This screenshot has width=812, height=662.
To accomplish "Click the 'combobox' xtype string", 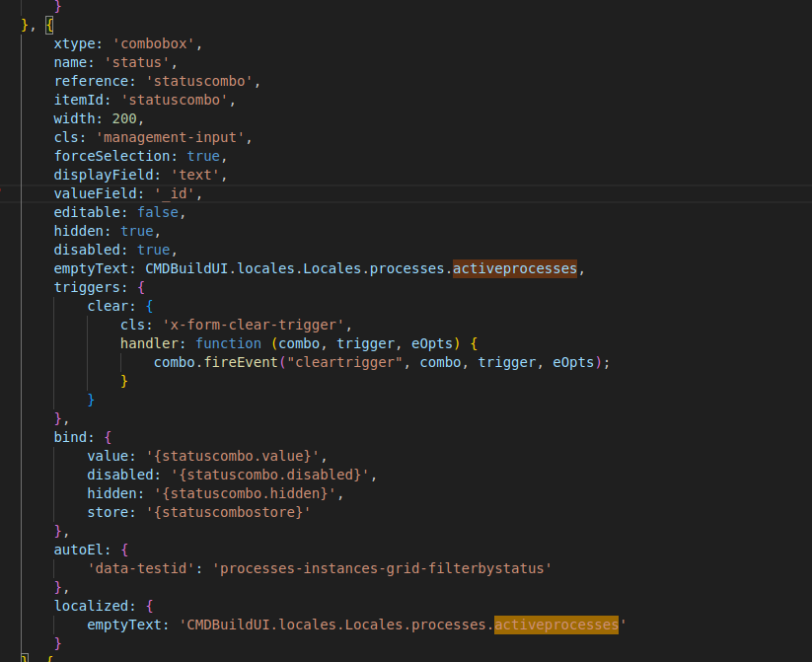I will 154,43.
